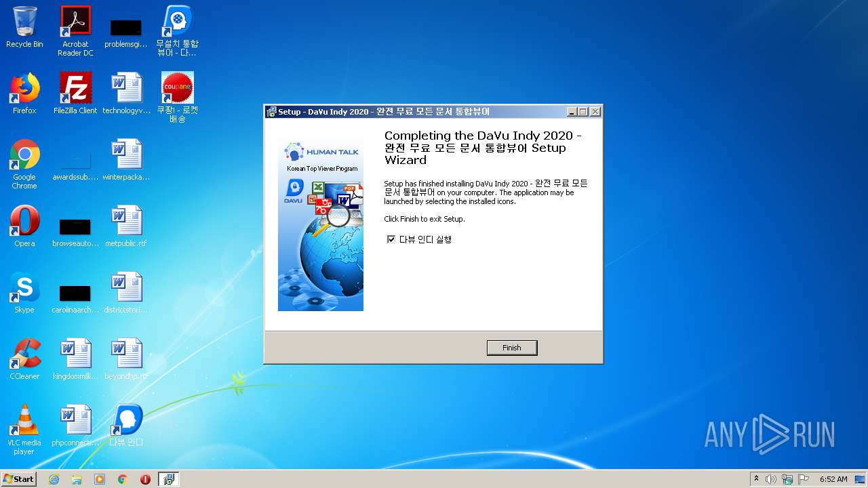Select the beyondhp.rtf document icon
Viewport: 868px width, 488px height.
click(126, 359)
